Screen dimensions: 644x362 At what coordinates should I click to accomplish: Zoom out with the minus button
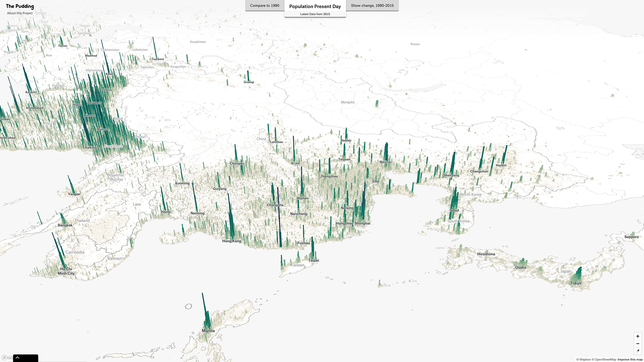point(638,344)
